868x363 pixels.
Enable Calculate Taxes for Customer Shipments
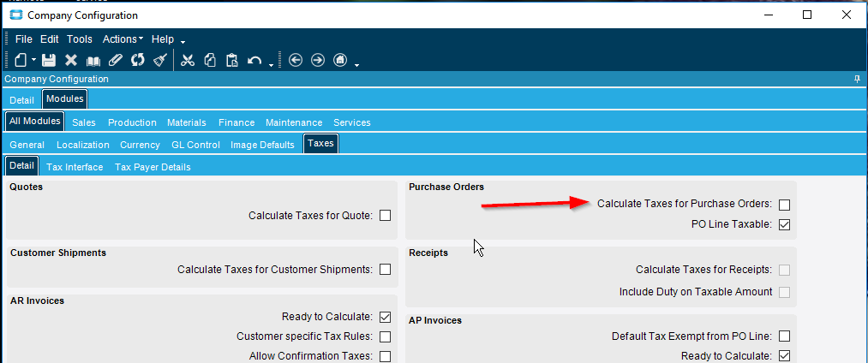pyautogui.click(x=386, y=270)
